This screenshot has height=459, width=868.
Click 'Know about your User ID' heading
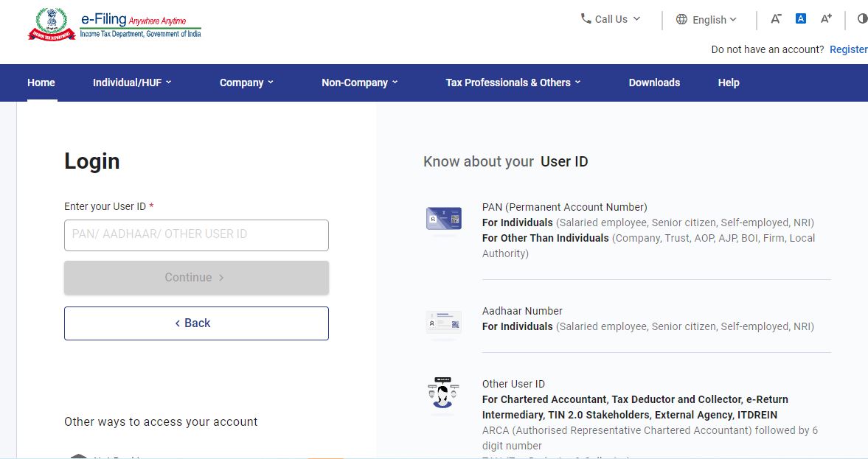505,161
